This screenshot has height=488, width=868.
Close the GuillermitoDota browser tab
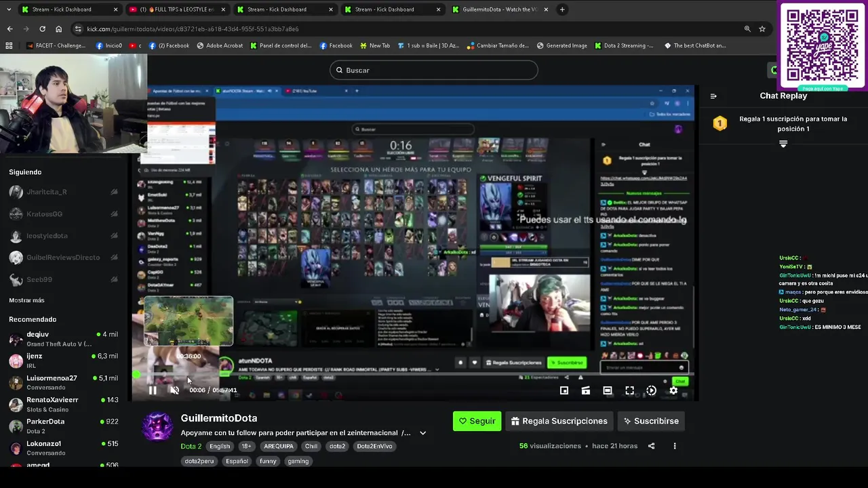point(546,9)
